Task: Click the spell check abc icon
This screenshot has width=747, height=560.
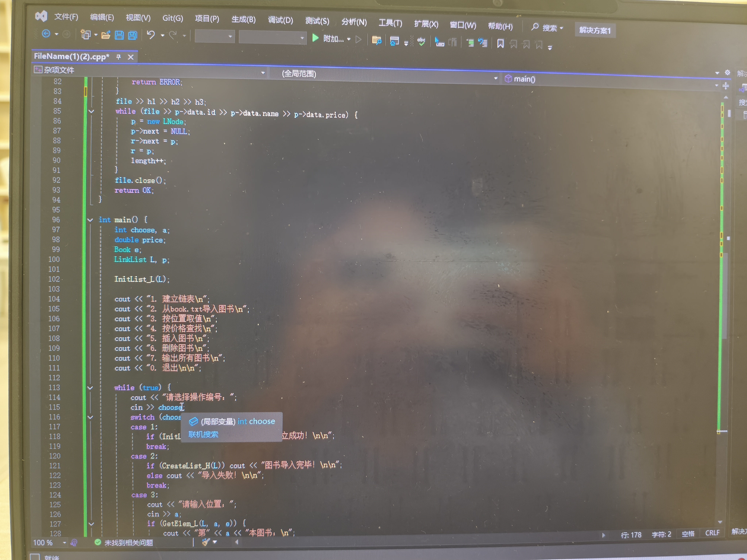Action: pos(421,42)
